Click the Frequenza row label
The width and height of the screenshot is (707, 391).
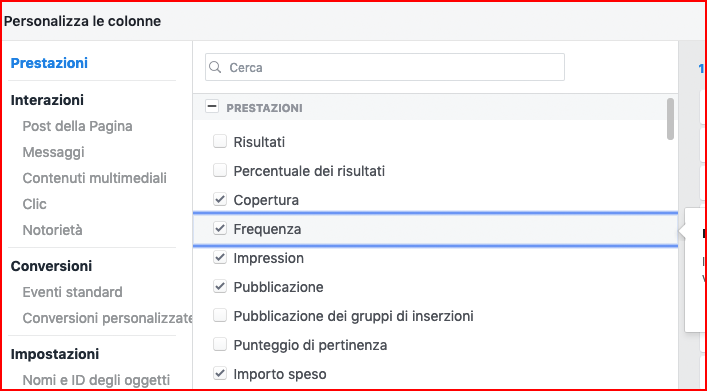(267, 229)
